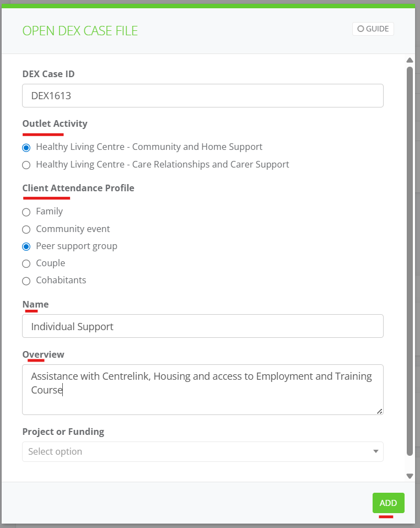
Task: Select Cohabitants radio button
Action: [x=26, y=281]
